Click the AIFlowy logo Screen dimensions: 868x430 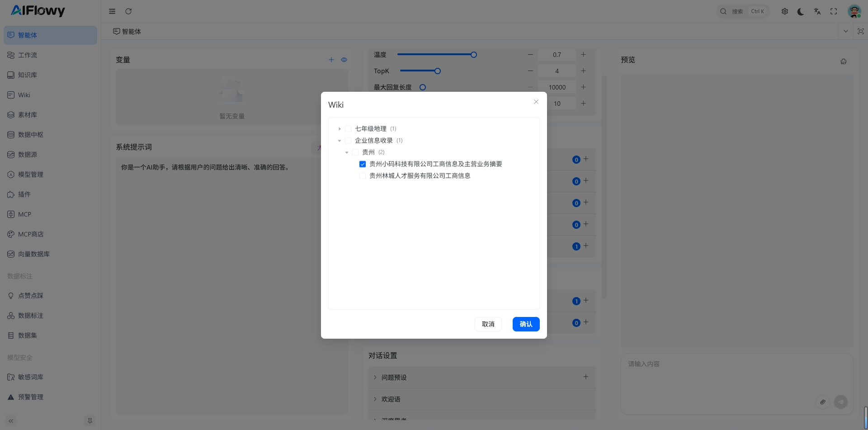(x=38, y=11)
